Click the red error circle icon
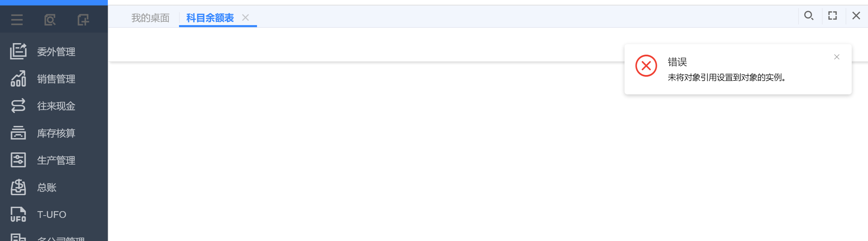Screen dimensions: 868x241 [x=646, y=66]
